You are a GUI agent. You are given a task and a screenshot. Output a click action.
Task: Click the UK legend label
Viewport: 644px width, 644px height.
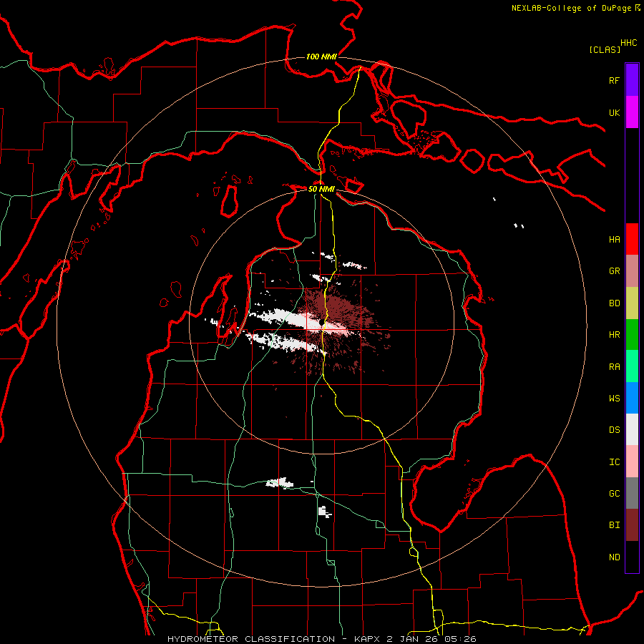pyautogui.click(x=614, y=112)
